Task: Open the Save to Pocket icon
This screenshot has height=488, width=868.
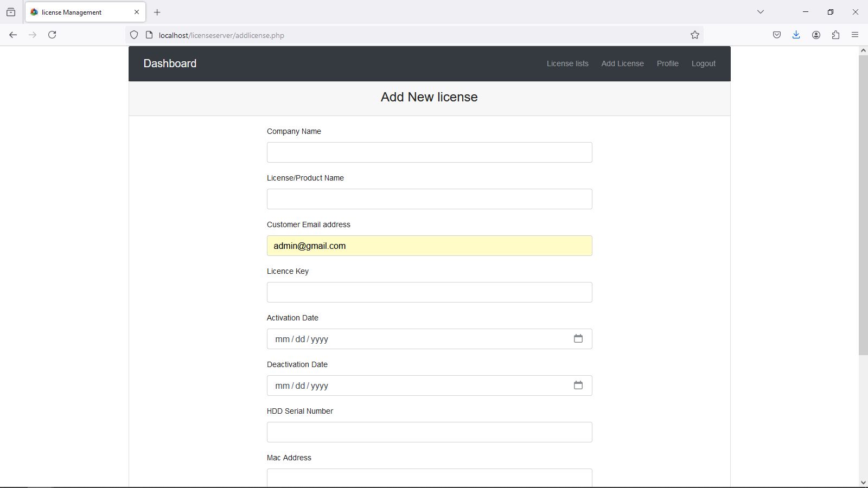Action: coord(777,35)
